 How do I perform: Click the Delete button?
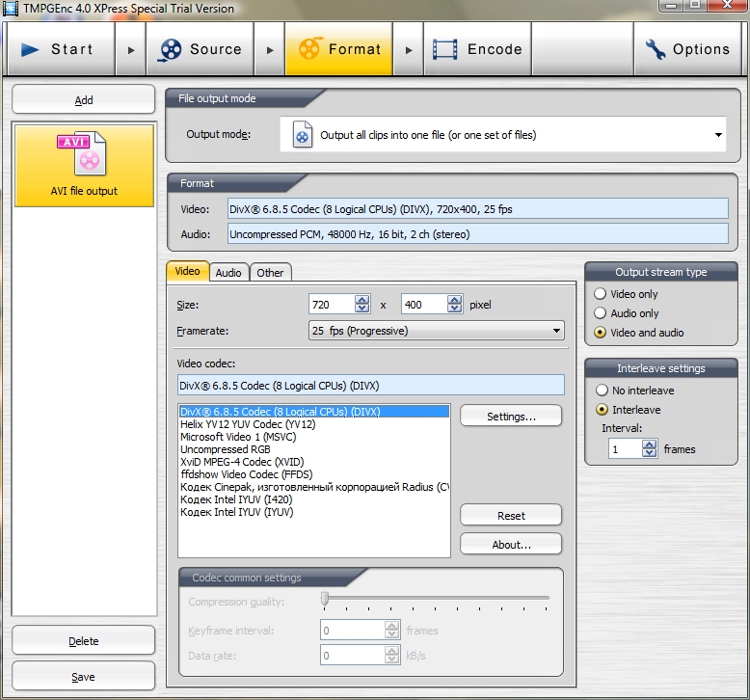click(84, 640)
